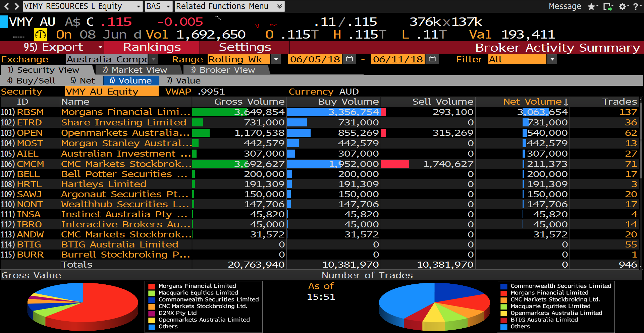The image size is (644, 333).
Task: Click the VWAP value .9951
Action: point(211,92)
